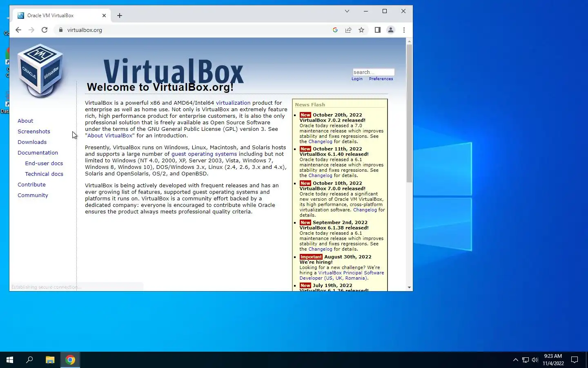The height and width of the screenshot is (368, 588).
Task: Click the scrollbar up arrow
Action: [x=409, y=41]
